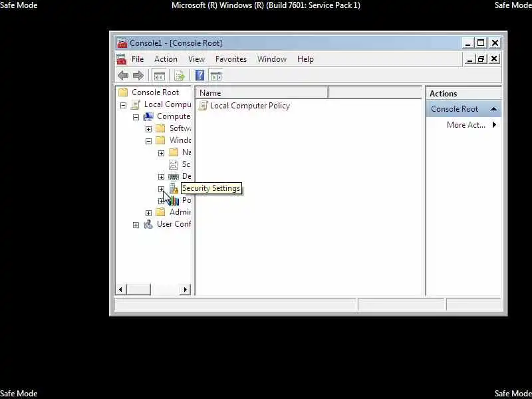Viewport: 532px width, 399px height.
Task: Expand the Name Resolution Policy node
Action: pyautogui.click(x=161, y=153)
